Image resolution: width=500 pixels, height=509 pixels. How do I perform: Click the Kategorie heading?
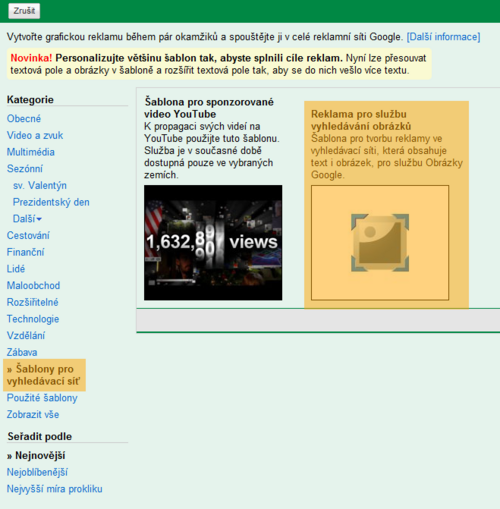tap(30, 100)
